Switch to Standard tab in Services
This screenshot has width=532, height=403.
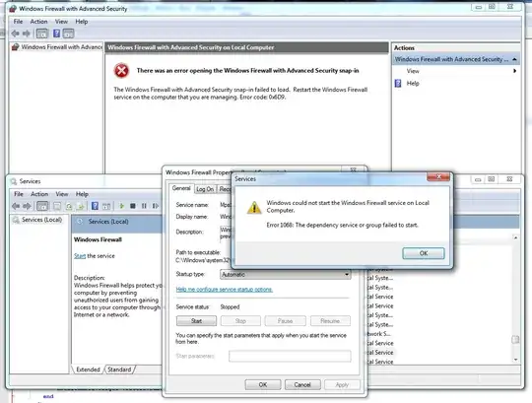click(x=119, y=369)
